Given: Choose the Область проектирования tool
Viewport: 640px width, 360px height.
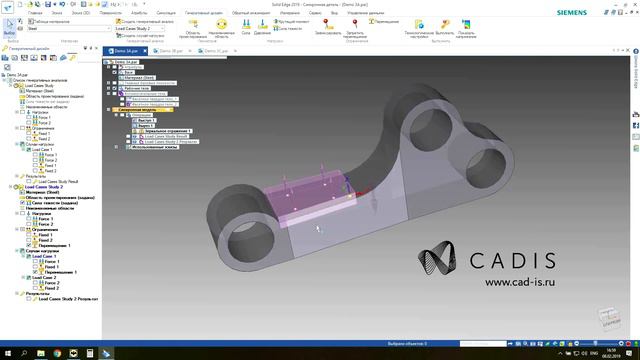Looking at the screenshot, I should pyautogui.click(x=193, y=29).
